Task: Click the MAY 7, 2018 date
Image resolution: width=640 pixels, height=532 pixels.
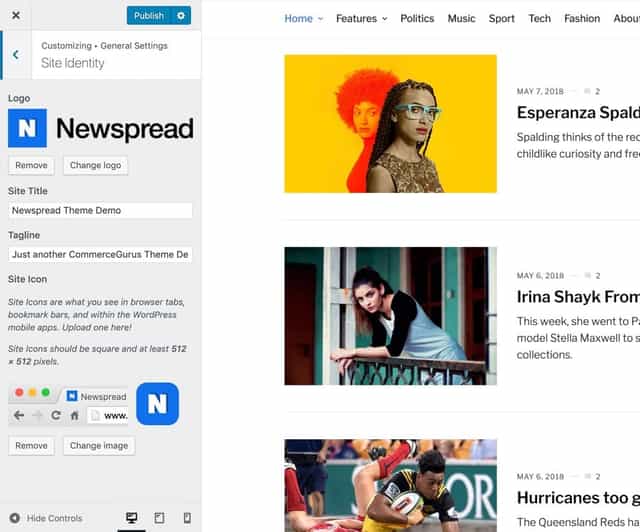Action: 540,91
